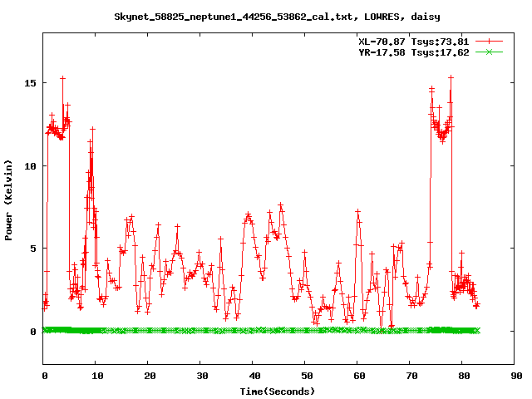Click the x-axis tick label 80

tap(464, 376)
